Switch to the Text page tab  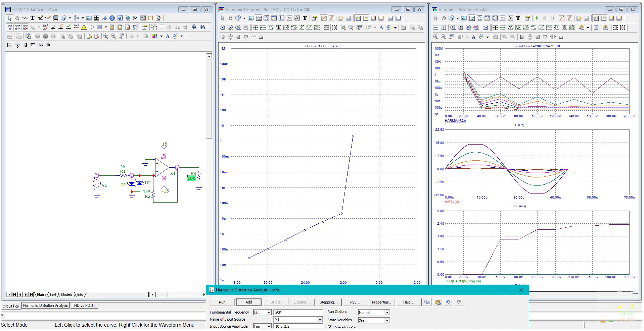pyautogui.click(x=53, y=294)
